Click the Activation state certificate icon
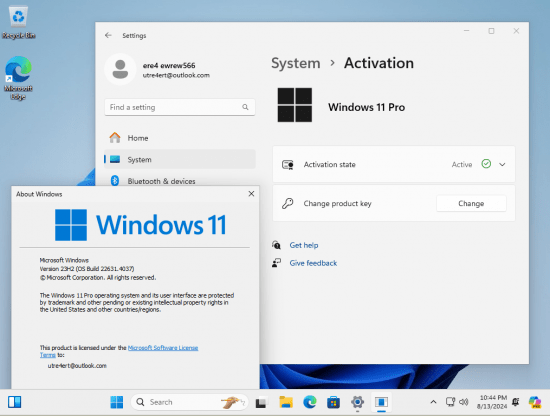 [x=288, y=165]
